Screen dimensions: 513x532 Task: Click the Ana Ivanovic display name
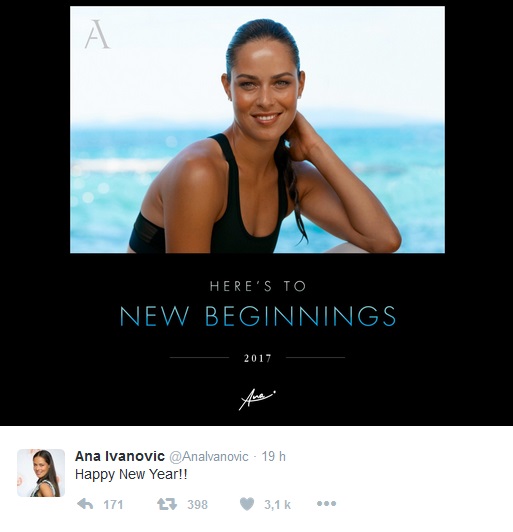point(119,456)
